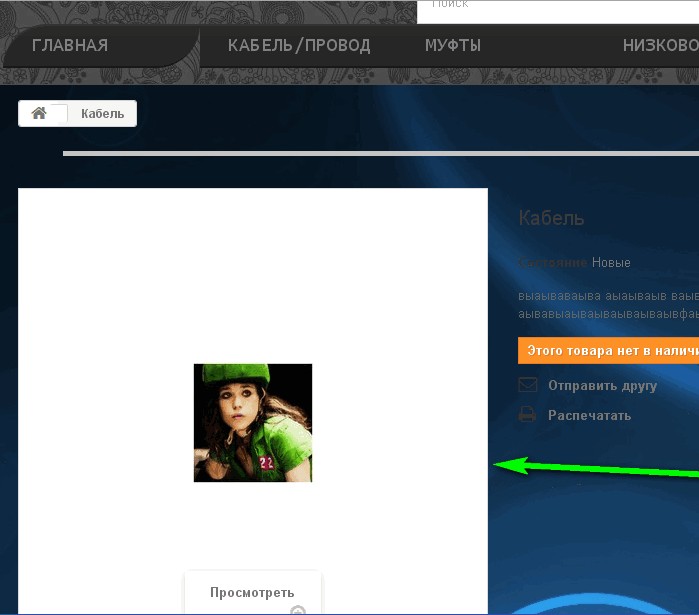Click the Просмотреть button

point(252,592)
